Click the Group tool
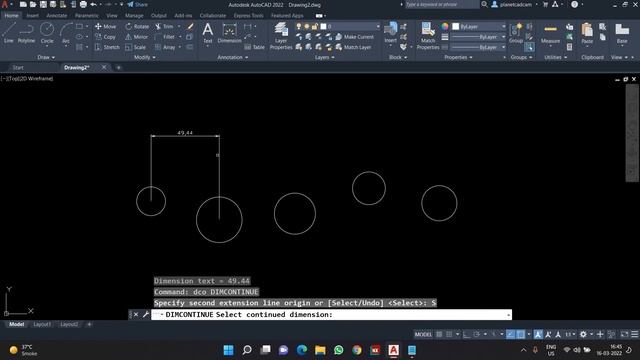This screenshot has height=360, width=640. (516, 33)
